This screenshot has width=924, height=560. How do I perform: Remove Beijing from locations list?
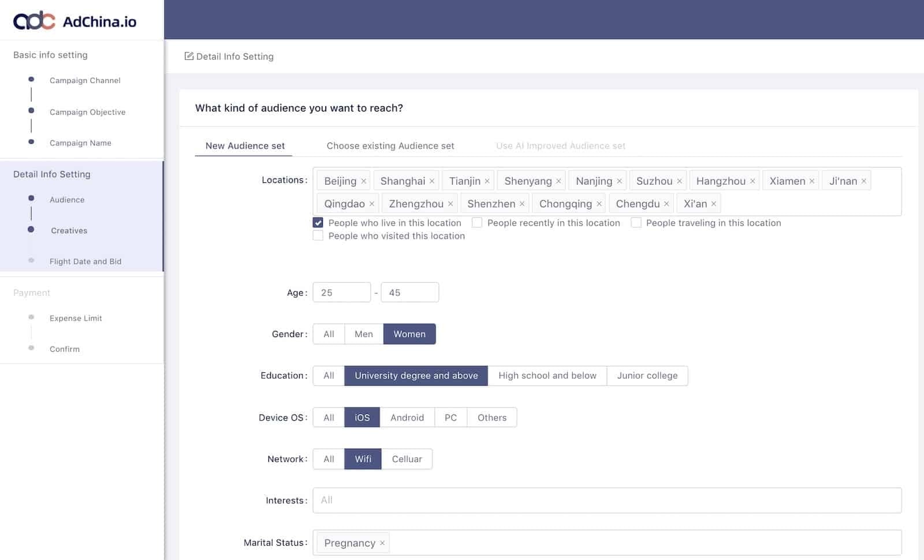(364, 181)
